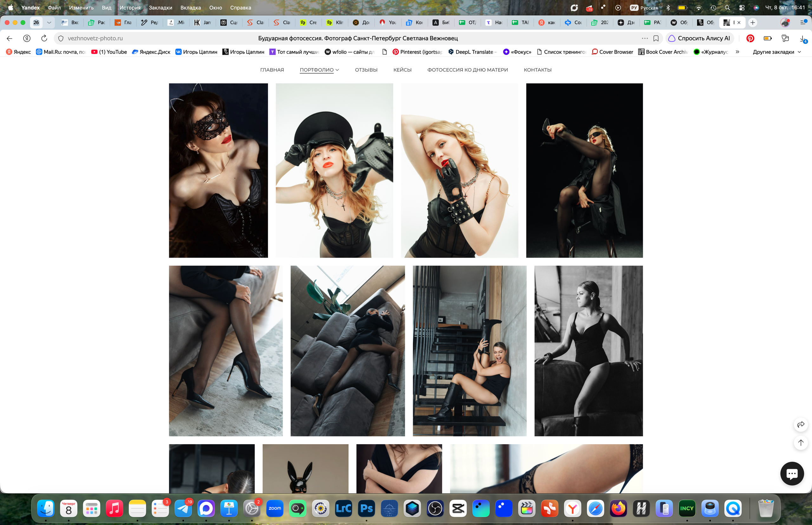Open the macOS Control Center toggle icon

(742, 8)
